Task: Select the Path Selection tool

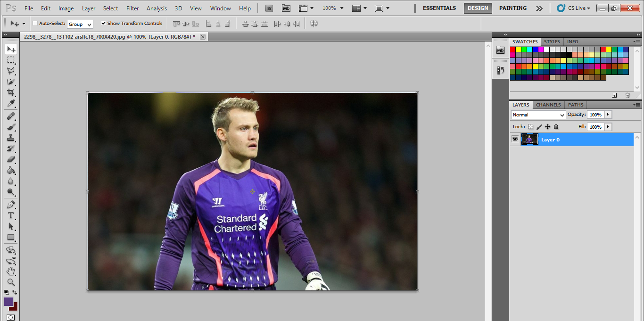Action: coord(11,226)
